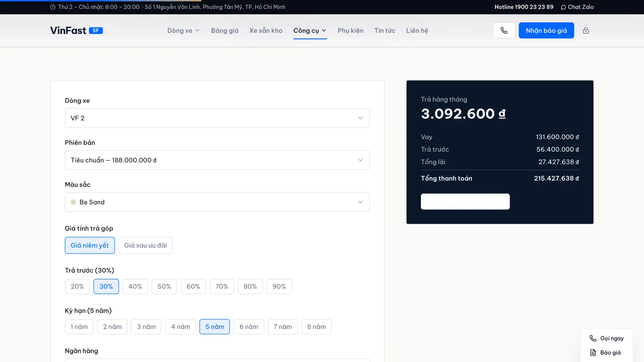Click the Gọi ngay phone shortcut
Screen dimensions: 644x362
607,338
